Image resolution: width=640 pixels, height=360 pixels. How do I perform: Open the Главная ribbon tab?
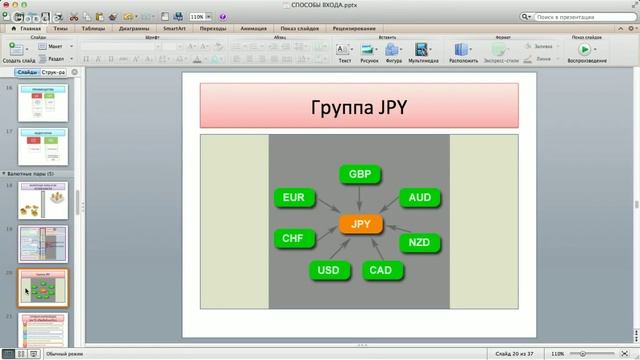coord(26,29)
